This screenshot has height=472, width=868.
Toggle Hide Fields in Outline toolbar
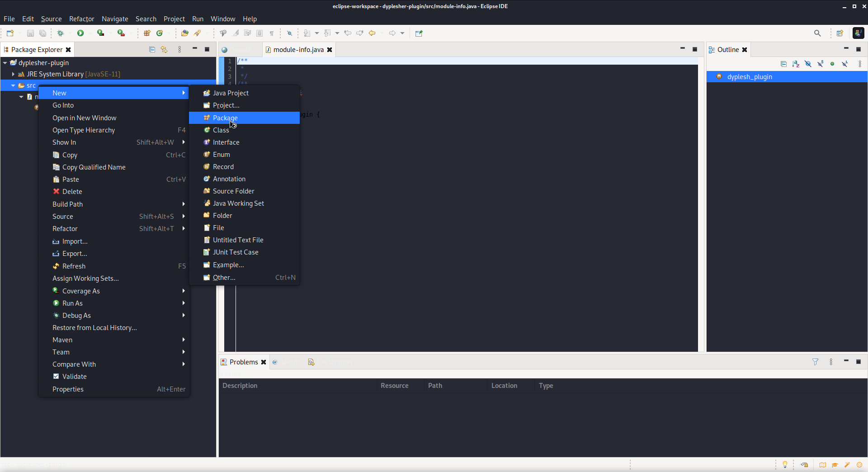(808, 64)
